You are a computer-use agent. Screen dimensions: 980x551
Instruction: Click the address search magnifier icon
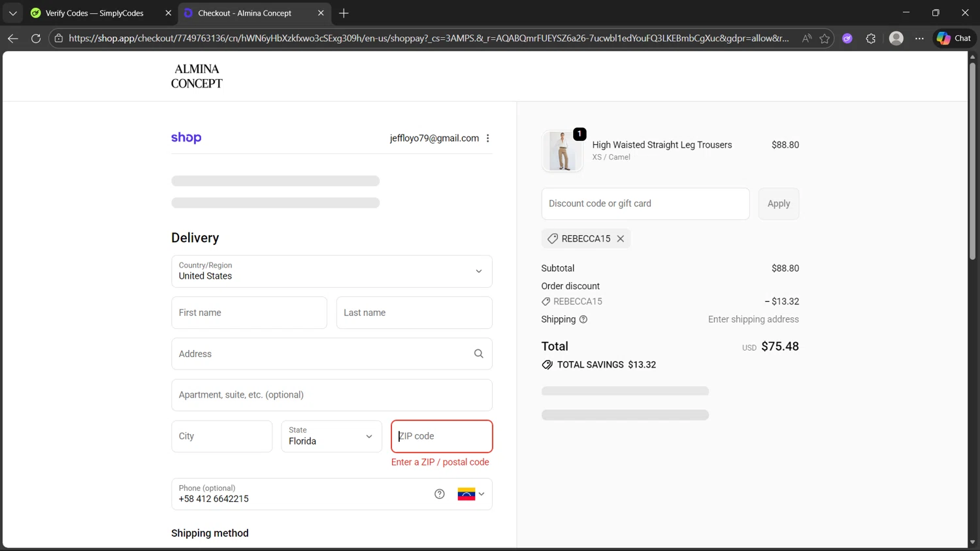click(478, 354)
